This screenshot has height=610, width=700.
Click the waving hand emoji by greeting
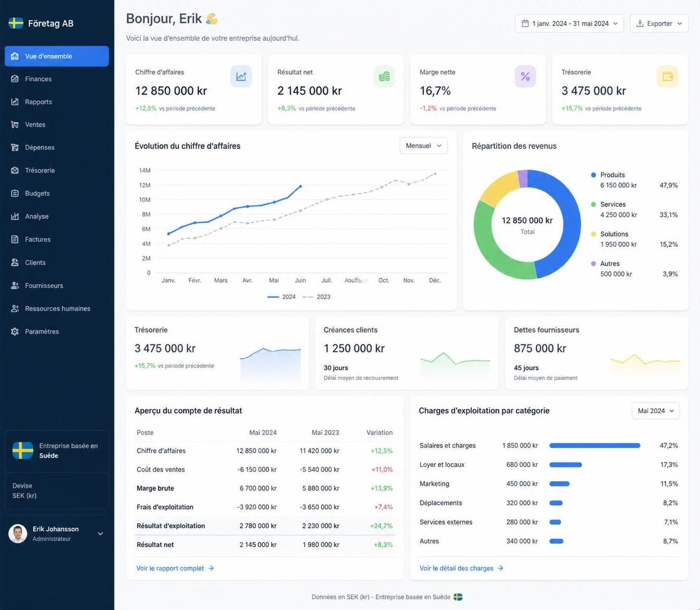coord(212,19)
